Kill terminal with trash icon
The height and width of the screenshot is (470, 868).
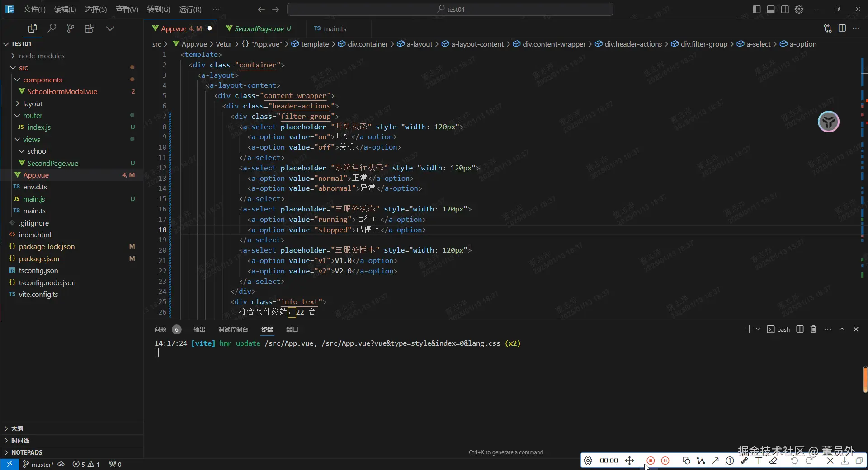(x=813, y=329)
